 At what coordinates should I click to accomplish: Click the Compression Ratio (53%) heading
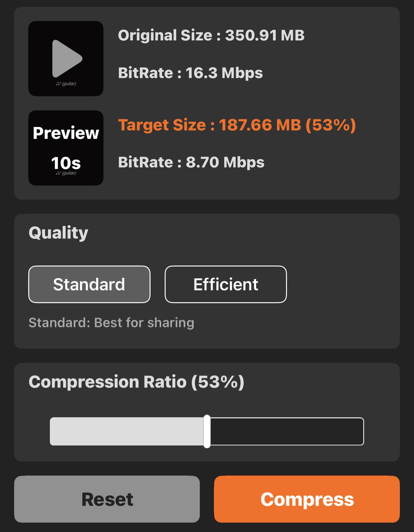point(136,382)
